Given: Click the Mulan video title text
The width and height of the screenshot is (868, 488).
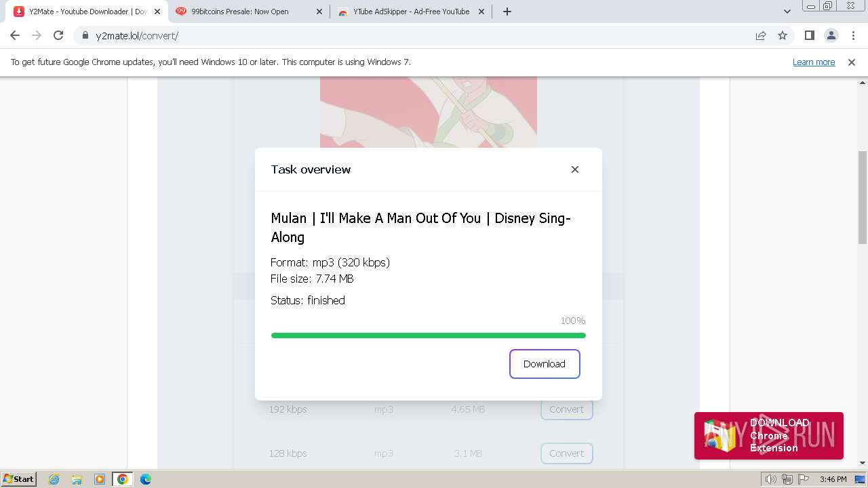Looking at the screenshot, I should click(420, 227).
